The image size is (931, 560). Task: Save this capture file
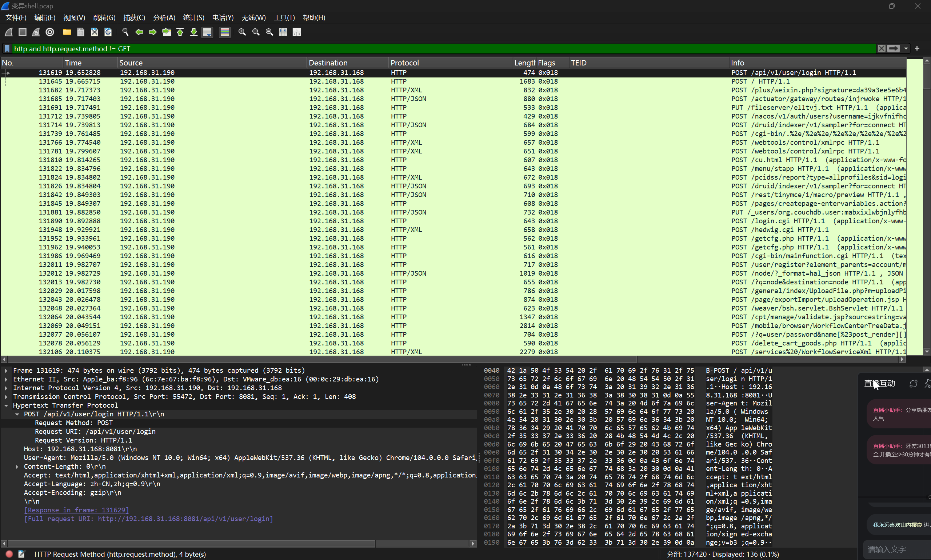point(81,32)
